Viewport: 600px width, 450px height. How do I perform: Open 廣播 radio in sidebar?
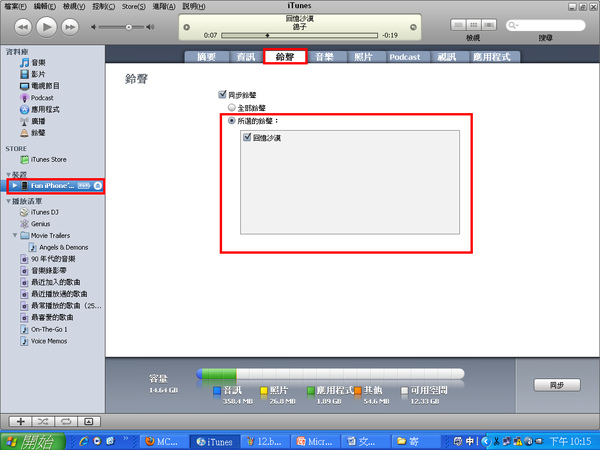click(x=38, y=121)
